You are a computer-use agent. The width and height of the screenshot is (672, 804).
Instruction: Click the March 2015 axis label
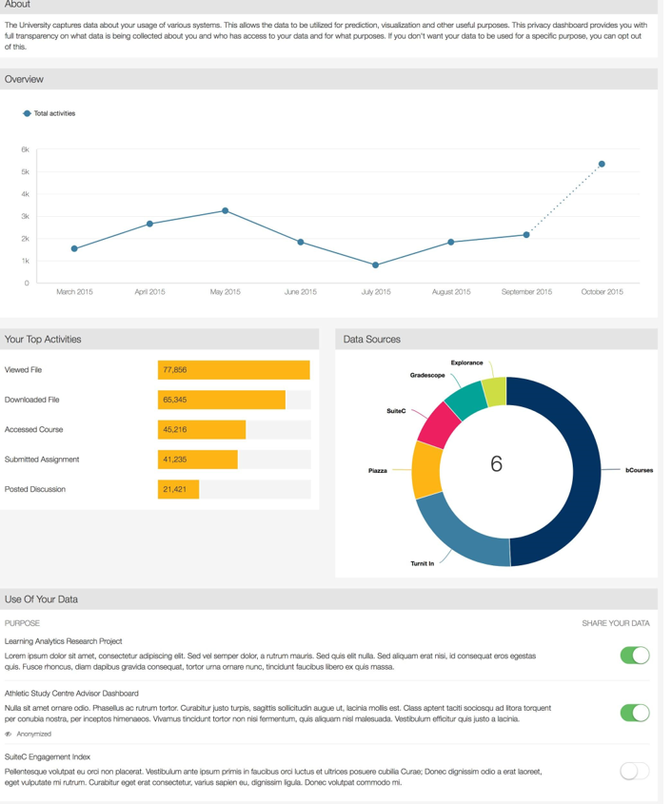click(74, 292)
